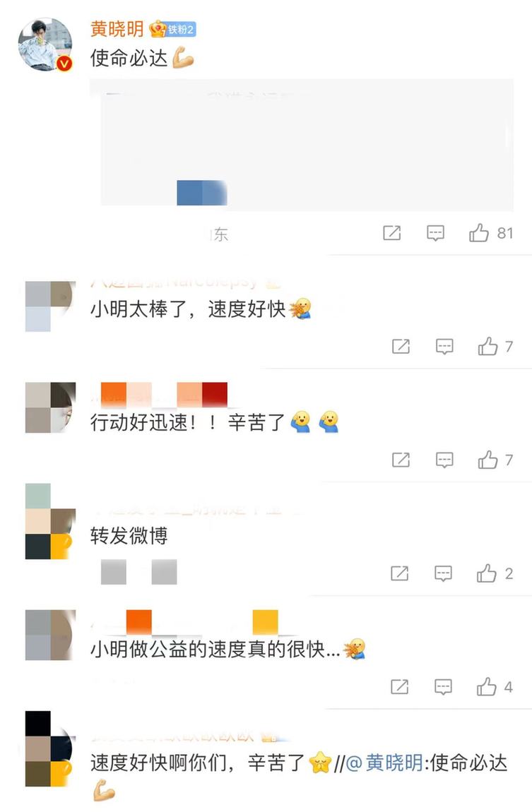
Task: Like the 使命必达 post with 81 likes
Action: click(x=478, y=233)
